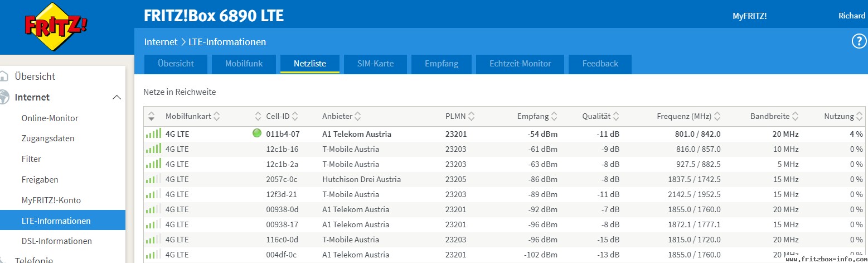The image size is (868, 263).
Task: Click signal bars icon for Hutchison Drei row
Action: [153, 179]
